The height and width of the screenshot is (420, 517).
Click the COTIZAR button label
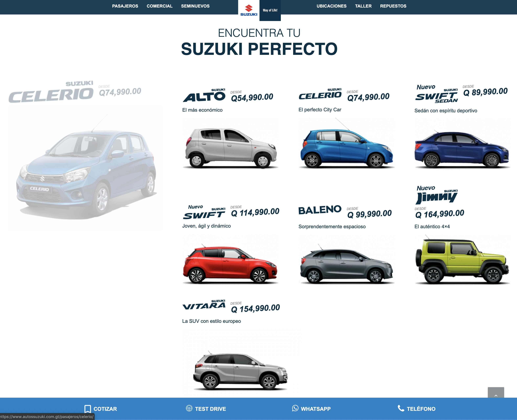pos(105,409)
